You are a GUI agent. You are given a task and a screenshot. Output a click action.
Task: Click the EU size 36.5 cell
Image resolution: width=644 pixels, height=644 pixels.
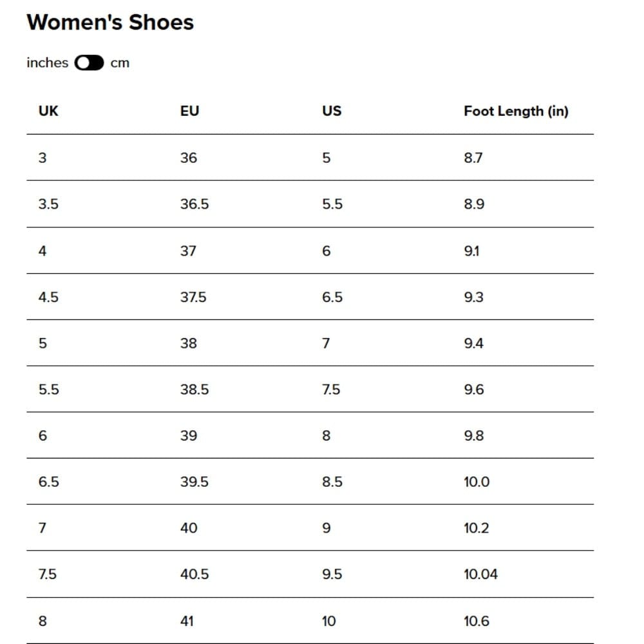pyautogui.click(x=194, y=204)
